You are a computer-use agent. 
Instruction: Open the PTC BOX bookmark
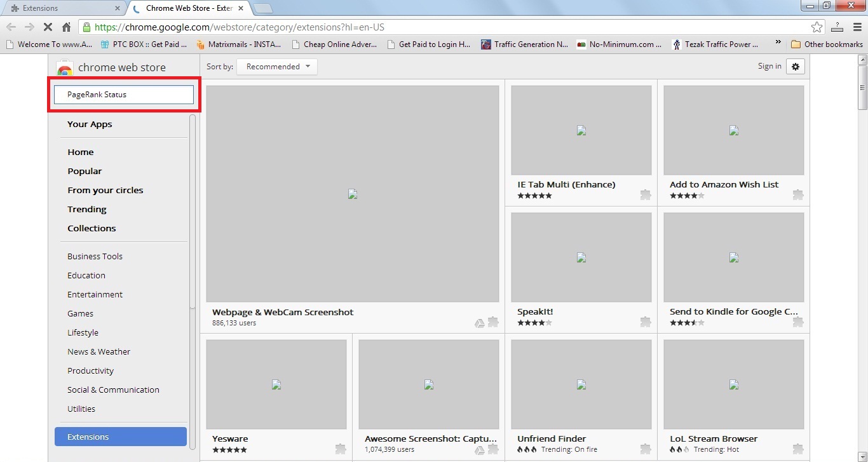pyautogui.click(x=144, y=44)
